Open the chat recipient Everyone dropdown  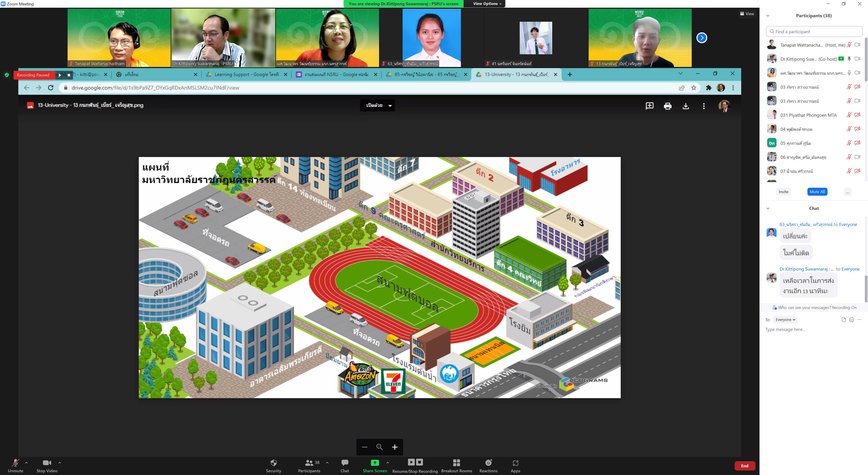coord(785,320)
